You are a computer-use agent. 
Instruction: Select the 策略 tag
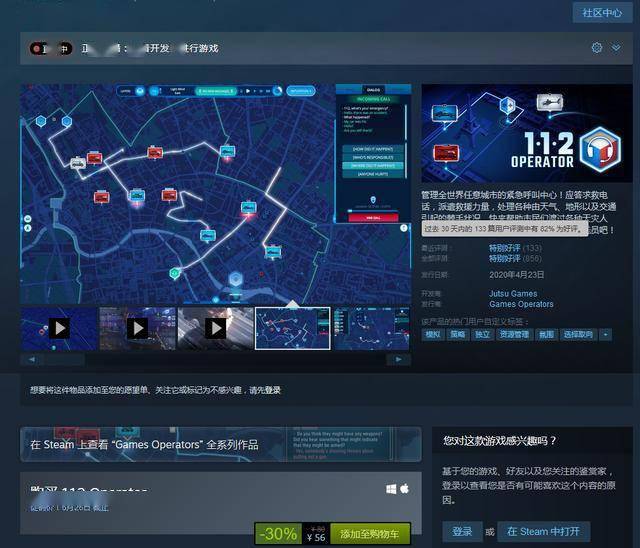tap(457, 335)
